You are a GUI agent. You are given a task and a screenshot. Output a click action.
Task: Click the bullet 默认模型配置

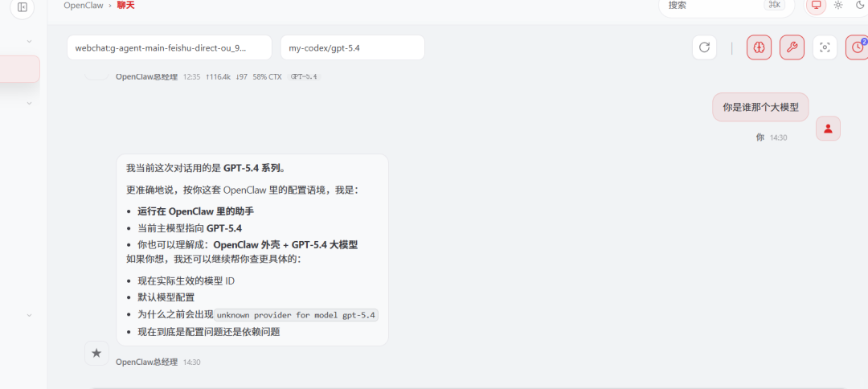(166, 297)
